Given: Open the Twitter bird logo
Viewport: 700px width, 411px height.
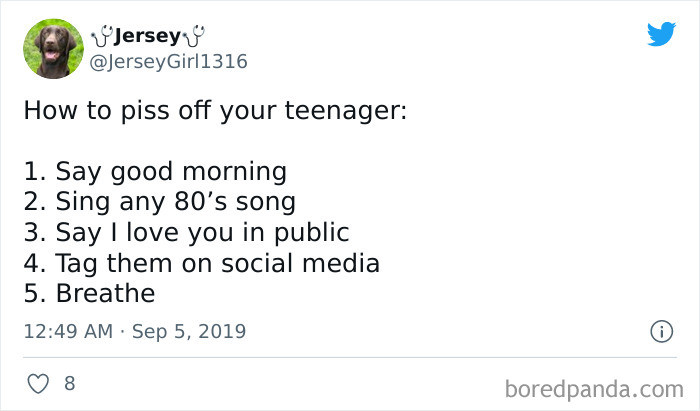Looking at the screenshot, I should (x=661, y=33).
